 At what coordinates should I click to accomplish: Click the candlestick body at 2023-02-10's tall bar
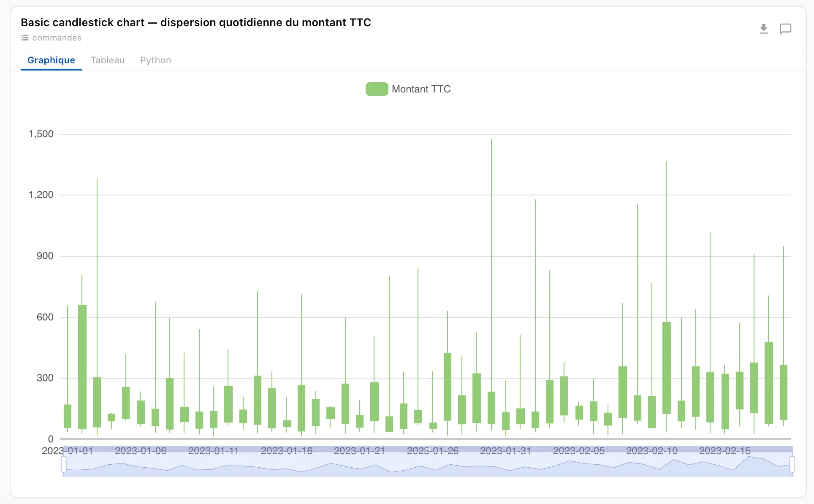[x=667, y=368]
